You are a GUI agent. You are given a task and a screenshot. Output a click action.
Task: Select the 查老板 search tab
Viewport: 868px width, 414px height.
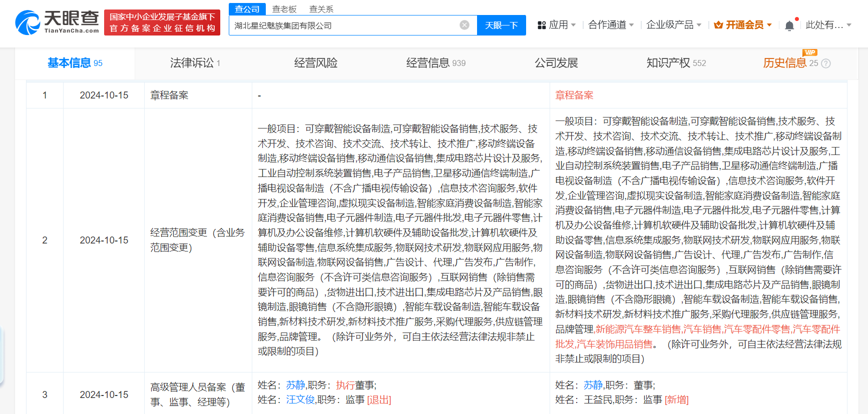pyautogui.click(x=284, y=9)
